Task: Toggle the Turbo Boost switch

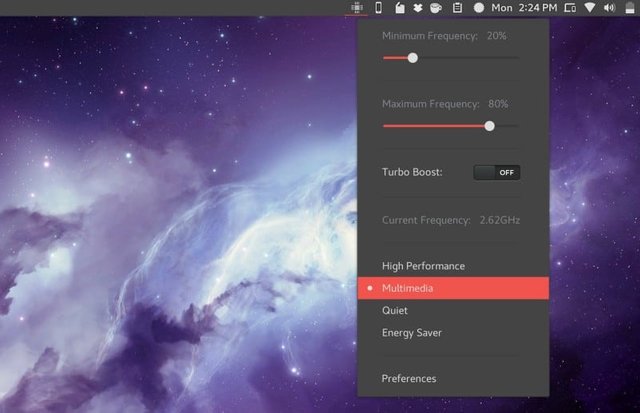Action: [497, 172]
